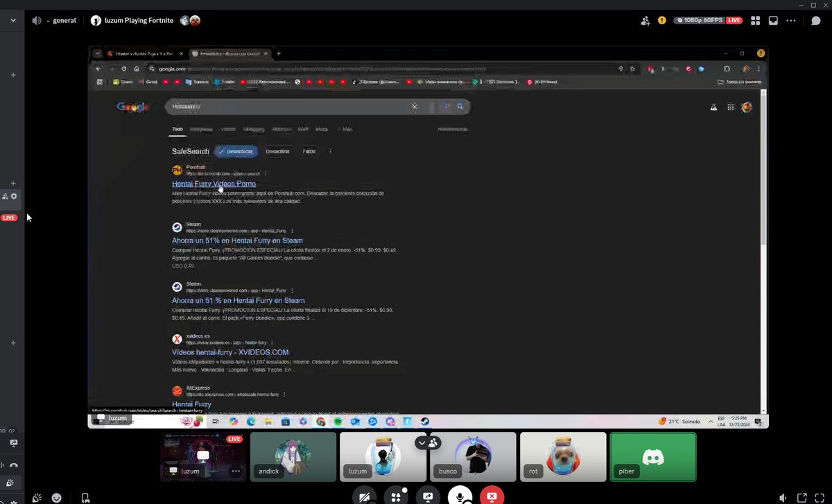Select the luzum LIVE stream tile
832x504 pixels.
(x=203, y=456)
